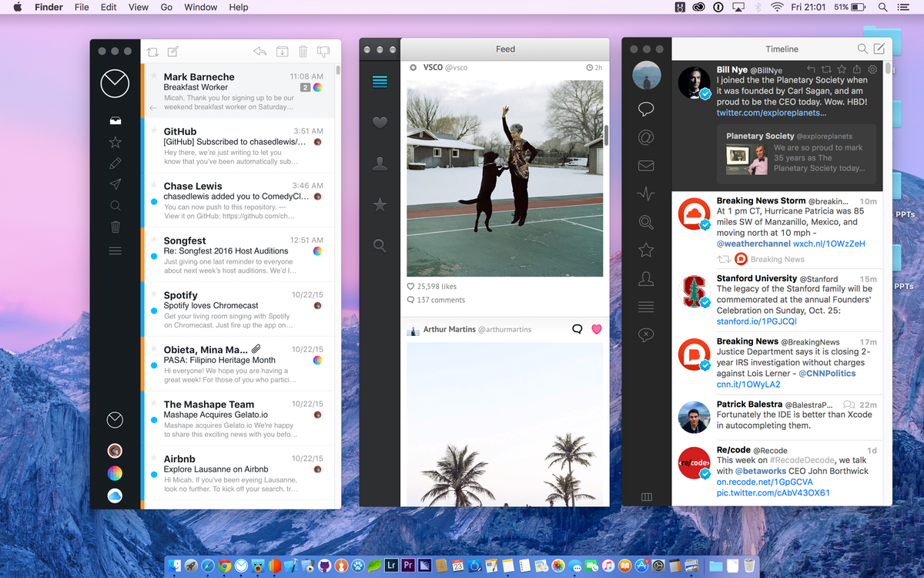The height and width of the screenshot is (578, 924).
Task: Select the search magnifier in the feed app sidebar
Action: click(x=379, y=245)
